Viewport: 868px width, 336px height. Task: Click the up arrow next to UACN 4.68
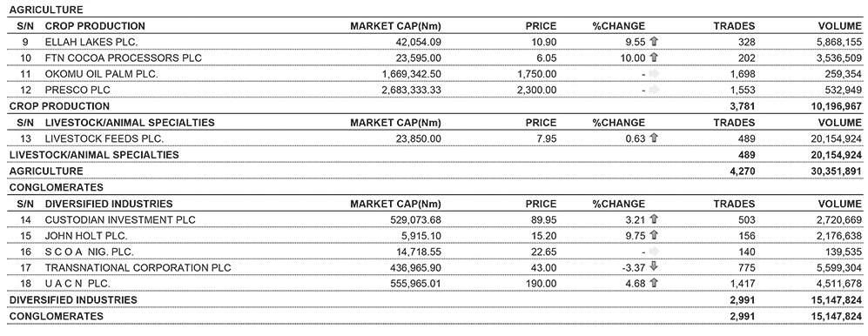(654, 284)
